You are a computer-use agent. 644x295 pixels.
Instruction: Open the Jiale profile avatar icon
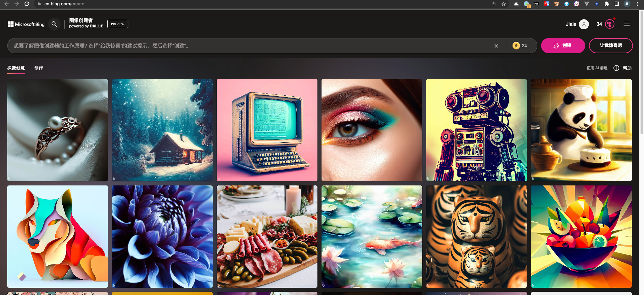(584, 24)
